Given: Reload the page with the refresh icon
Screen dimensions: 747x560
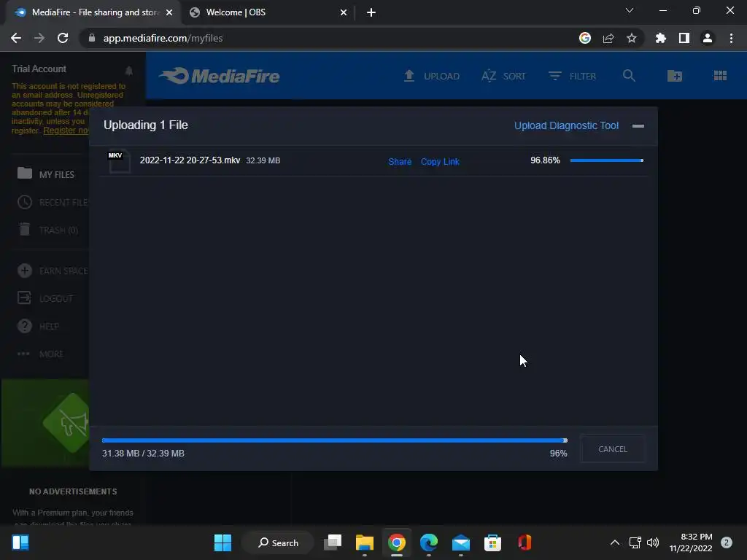Looking at the screenshot, I should pos(63,38).
